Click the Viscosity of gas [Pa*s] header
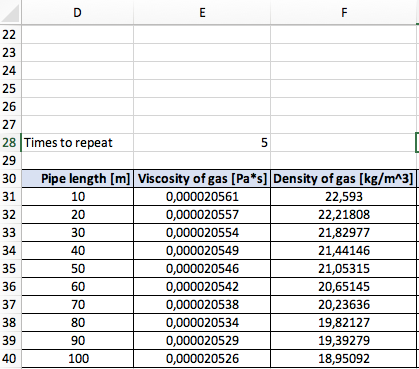The image size is (419, 369). [x=202, y=179]
